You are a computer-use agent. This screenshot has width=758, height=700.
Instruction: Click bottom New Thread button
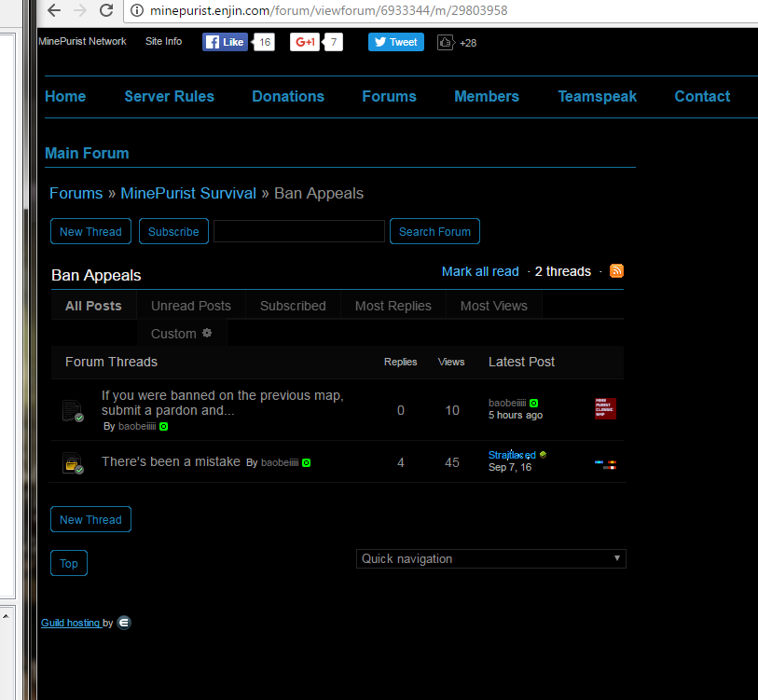[90, 519]
